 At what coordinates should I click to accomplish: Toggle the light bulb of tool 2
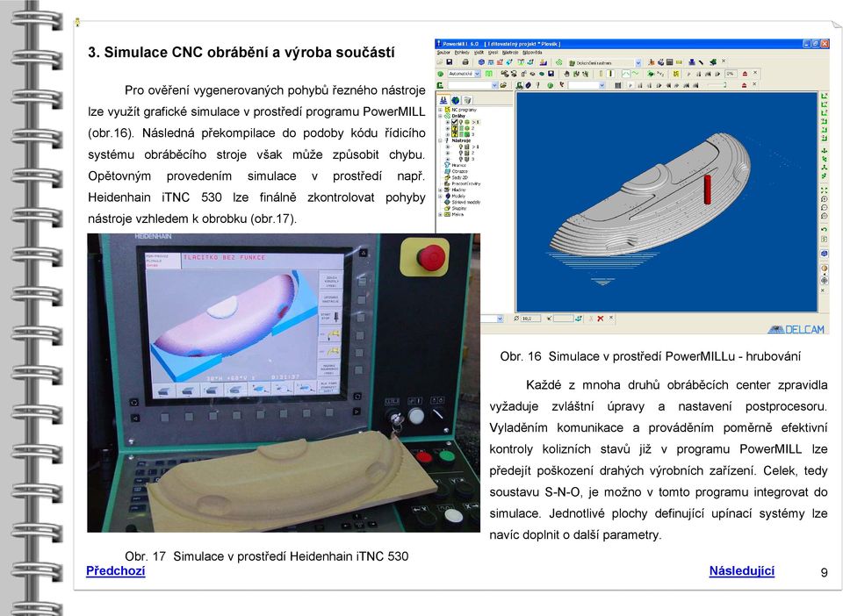461,153
